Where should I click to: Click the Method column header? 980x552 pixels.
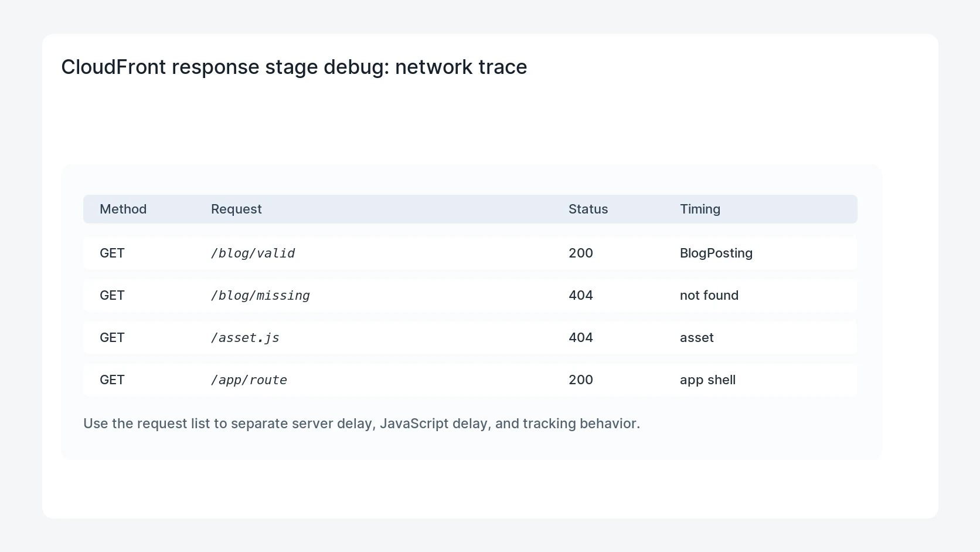pos(123,209)
